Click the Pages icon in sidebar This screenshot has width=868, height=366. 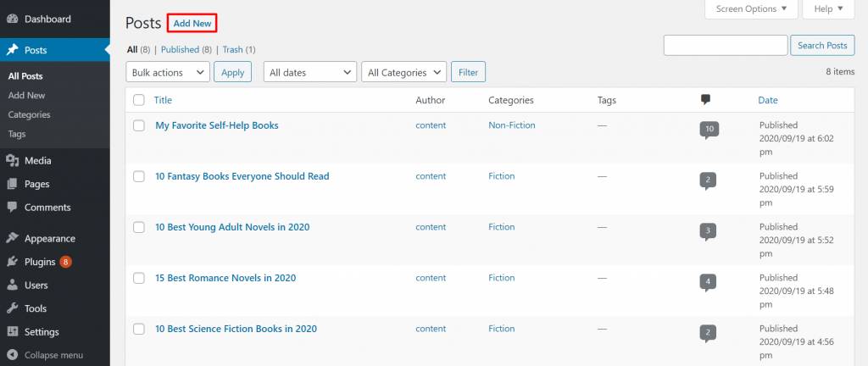tap(13, 184)
